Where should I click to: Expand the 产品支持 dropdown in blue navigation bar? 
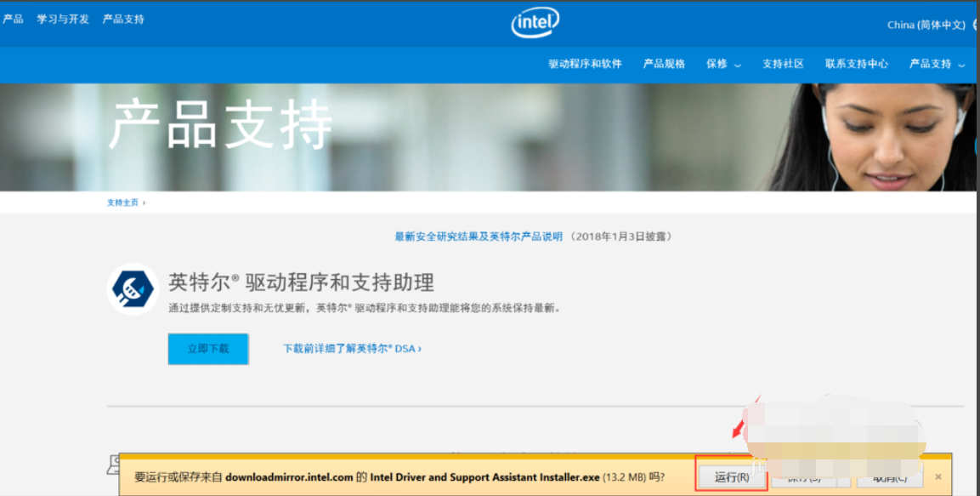pos(937,64)
